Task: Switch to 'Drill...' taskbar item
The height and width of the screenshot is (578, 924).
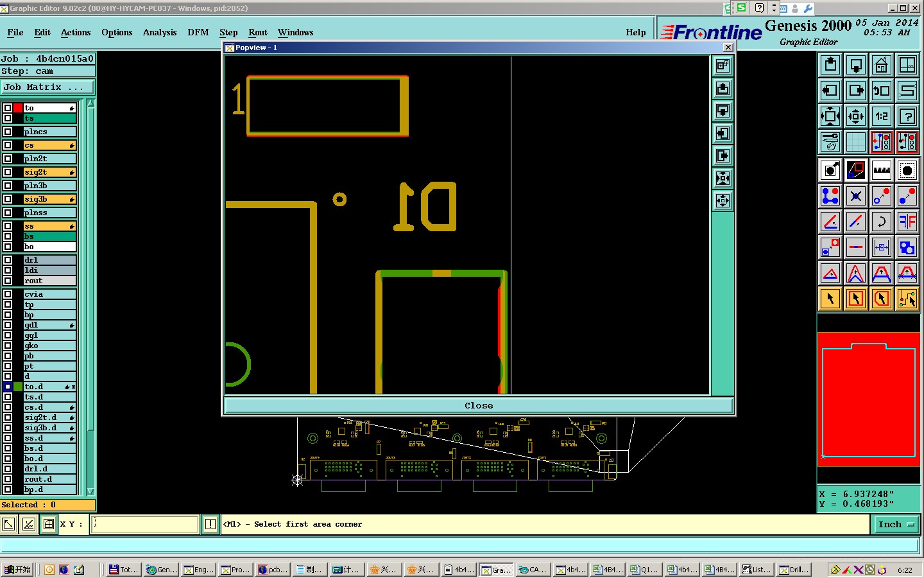Action: pyautogui.click(x=795, y=570)
